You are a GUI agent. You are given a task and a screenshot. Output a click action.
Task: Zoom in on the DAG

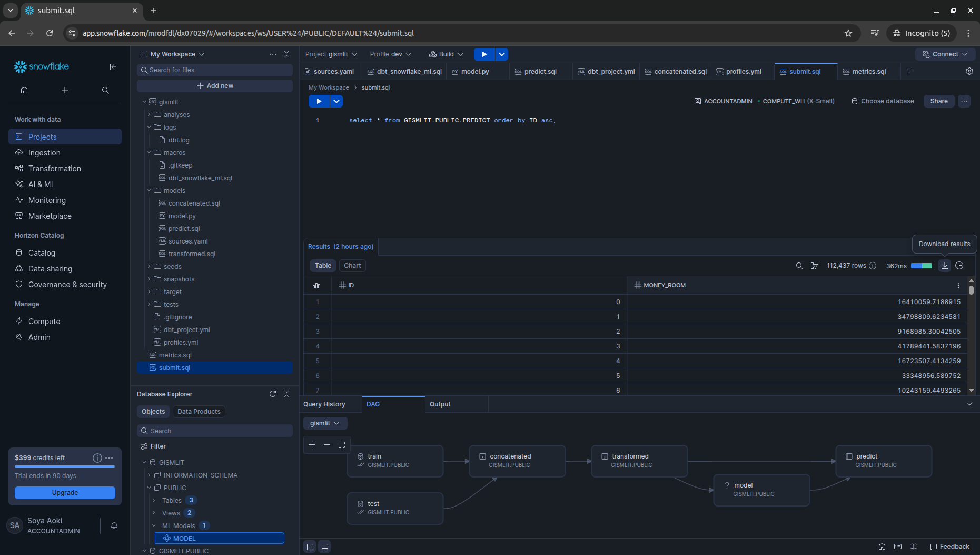coord(312,445)
